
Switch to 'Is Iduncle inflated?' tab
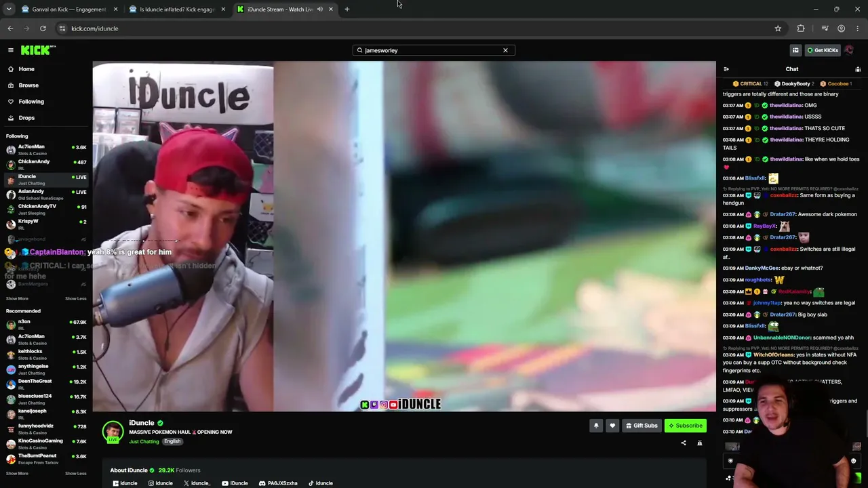178,9
